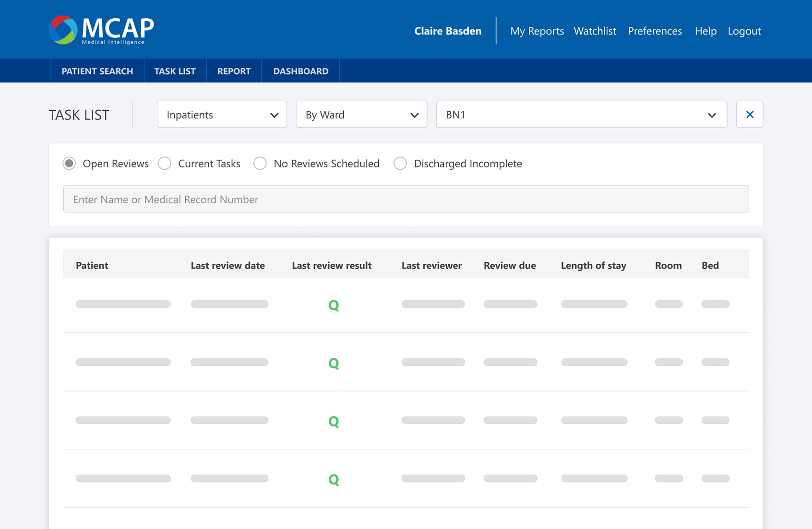
Task: Switch to the Patient Search tab
Action: click(97, 71)
